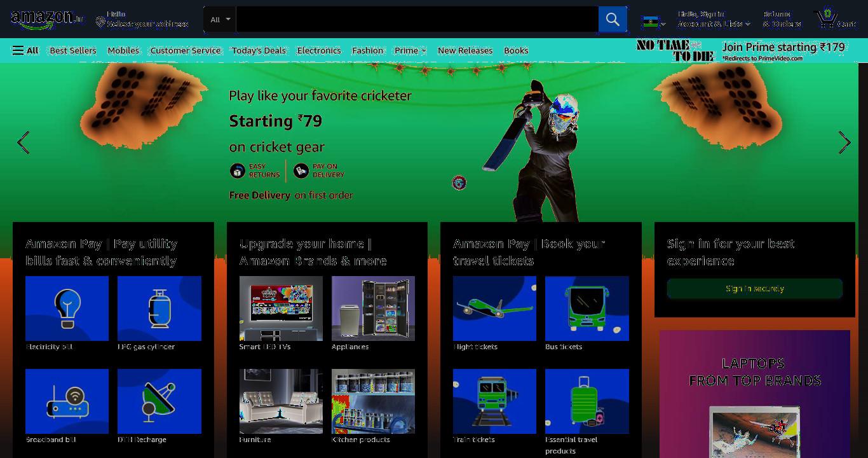Click the Bus tickets bus icon

pos(587,309)
